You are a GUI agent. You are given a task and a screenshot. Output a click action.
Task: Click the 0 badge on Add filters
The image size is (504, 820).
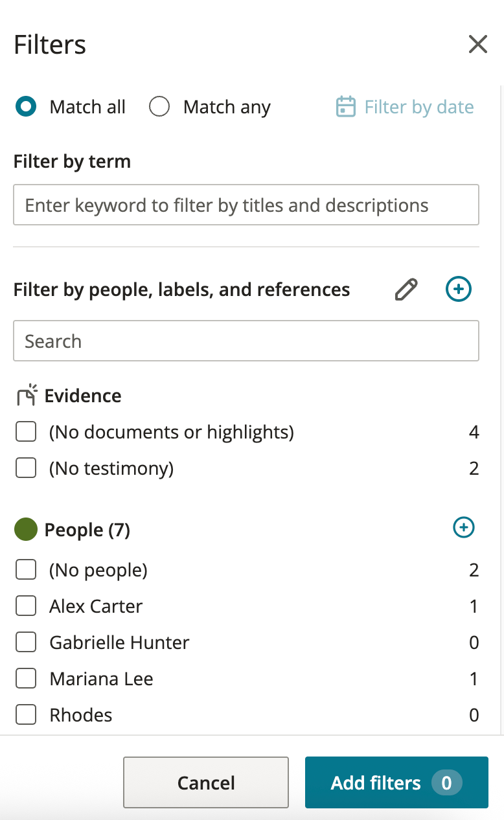tap(446, 782)
